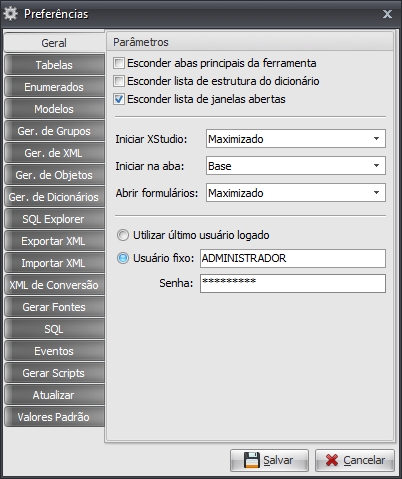402x479 pixels.
Task: Open the Ger. de Dicionários tab
Action: click(x=54, y=197)
